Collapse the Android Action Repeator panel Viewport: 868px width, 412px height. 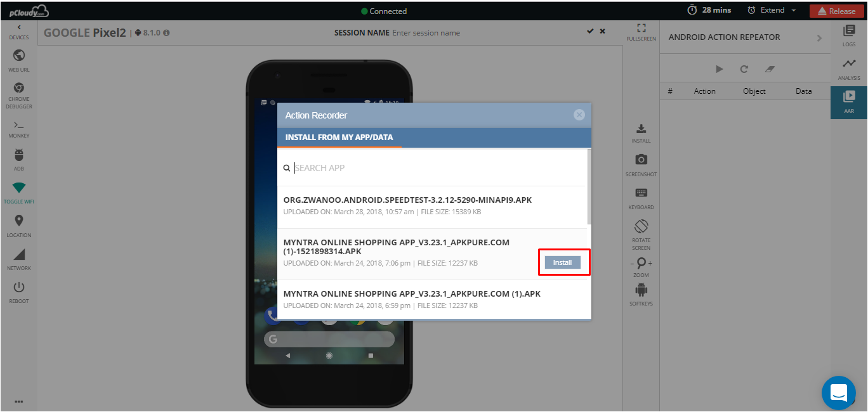[819, 38]
